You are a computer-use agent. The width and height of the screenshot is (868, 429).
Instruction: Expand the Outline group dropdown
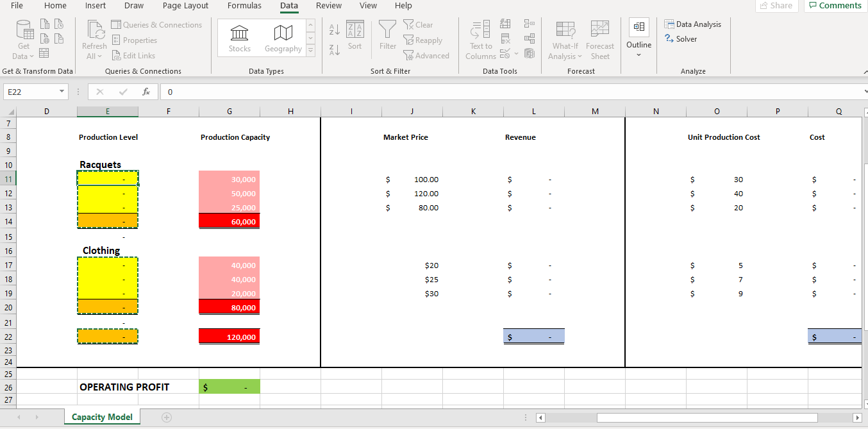[638, 39]
